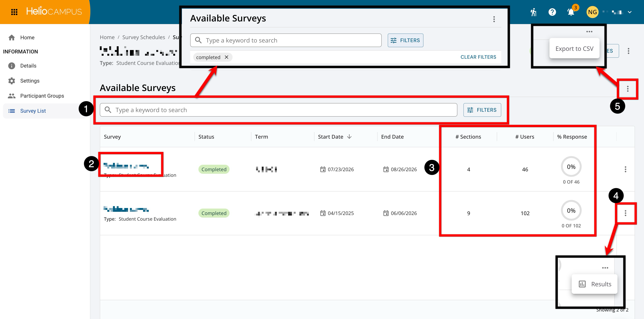This screenshot has width=644, height=319.
Task: Click the Status column header
Action: tap(206, 137)
